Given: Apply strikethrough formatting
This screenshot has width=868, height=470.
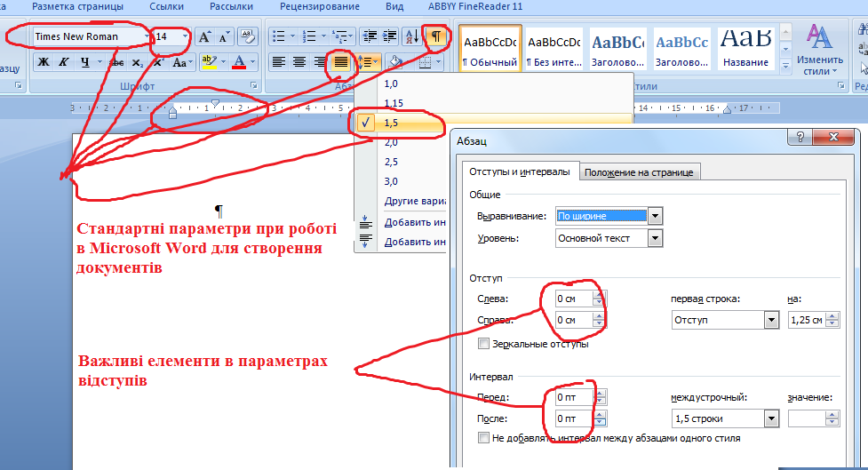Looking at the screenshot, I should click(116, 62).
